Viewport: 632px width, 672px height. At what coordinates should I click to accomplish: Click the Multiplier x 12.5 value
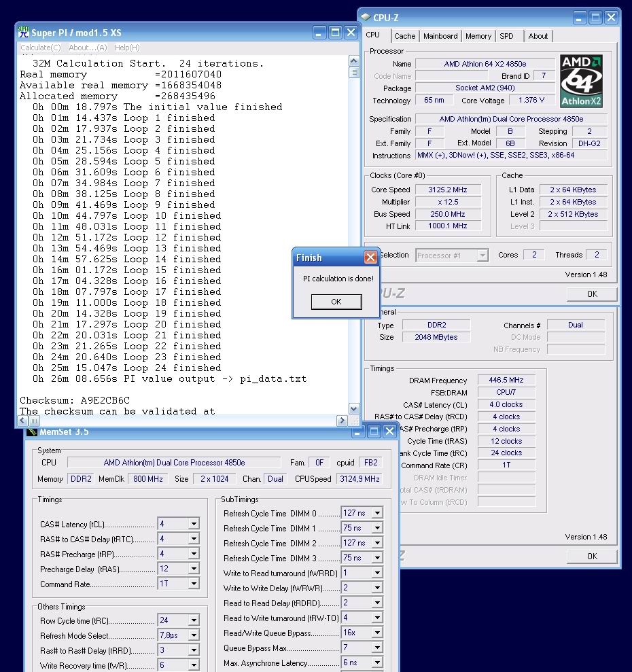448,202
